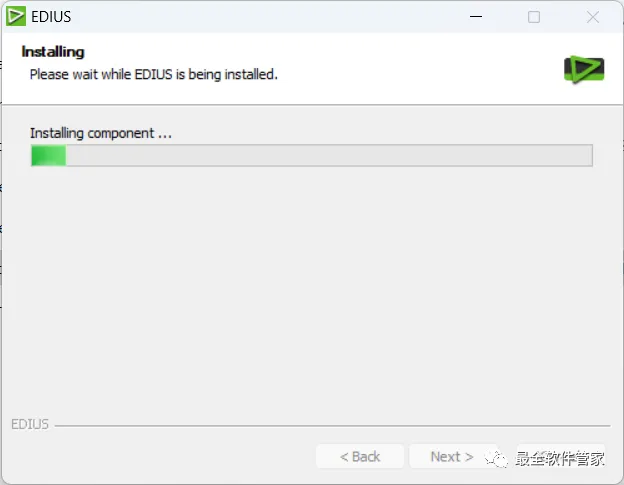Image resolution: width=624 pixels, height=485 pixels.
Task: Click the EDIUS title bar app icon
Action: [16, 16]
